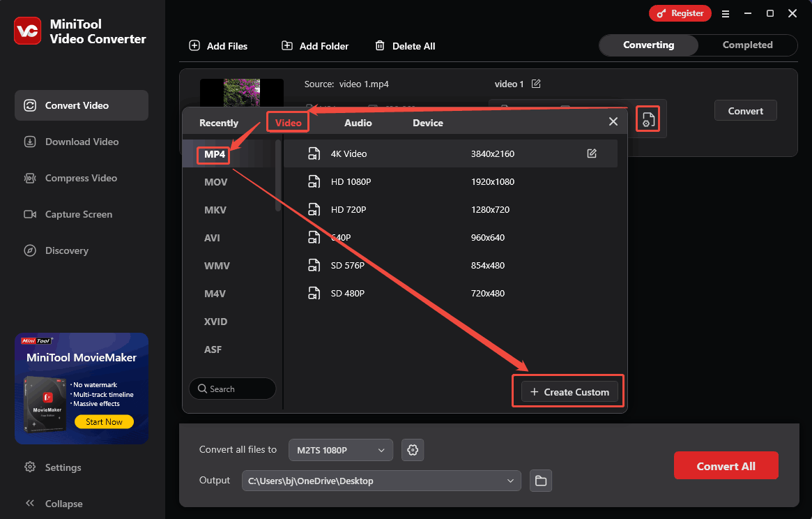Image resolution: width=812 pixels, height=519 pixels.
Task: Select ASF format in the list
Action: pos(213,350)
